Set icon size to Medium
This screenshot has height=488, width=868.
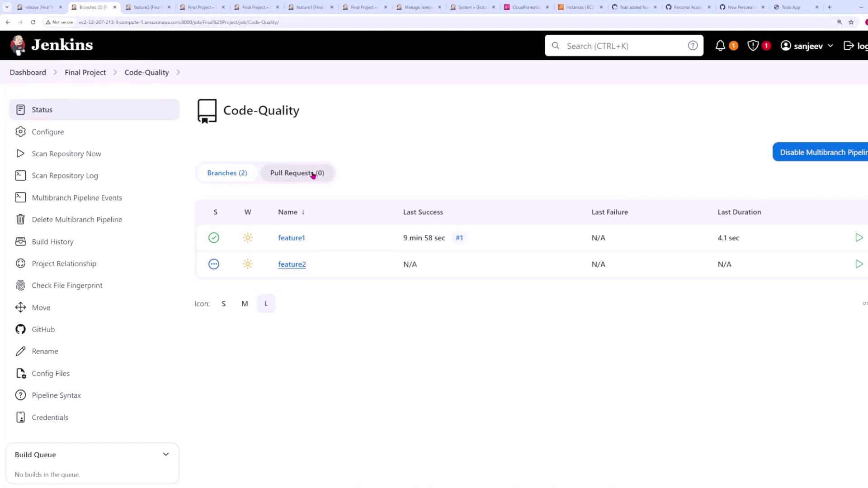245,304
